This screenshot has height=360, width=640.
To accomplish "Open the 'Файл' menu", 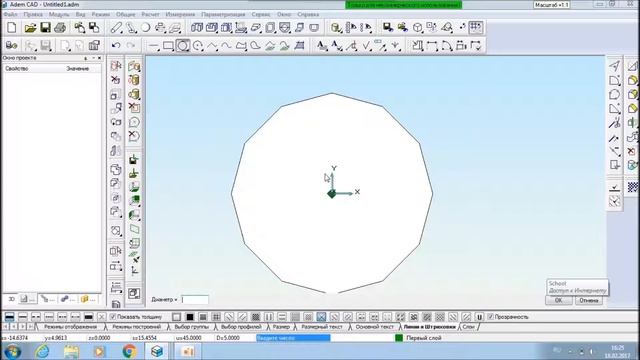I will tap(10, 14).
